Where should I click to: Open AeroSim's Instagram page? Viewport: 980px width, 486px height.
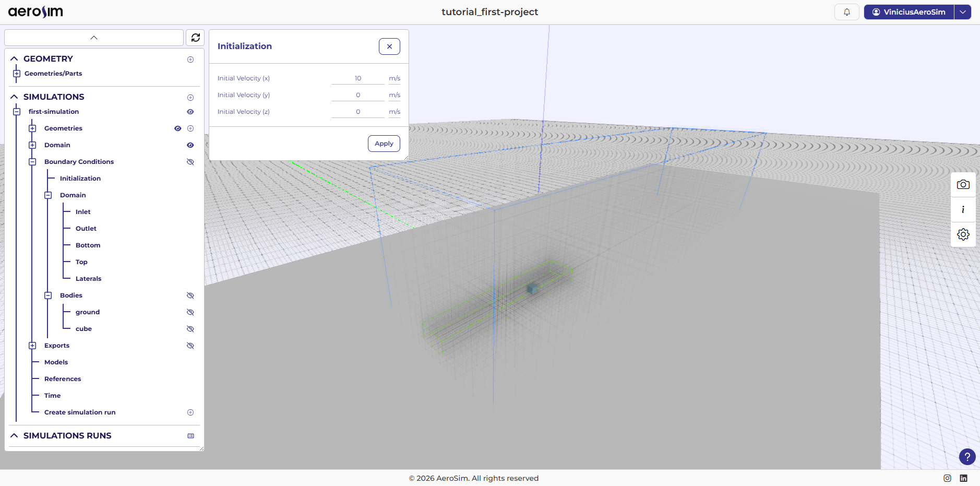[x=947, y=478]
